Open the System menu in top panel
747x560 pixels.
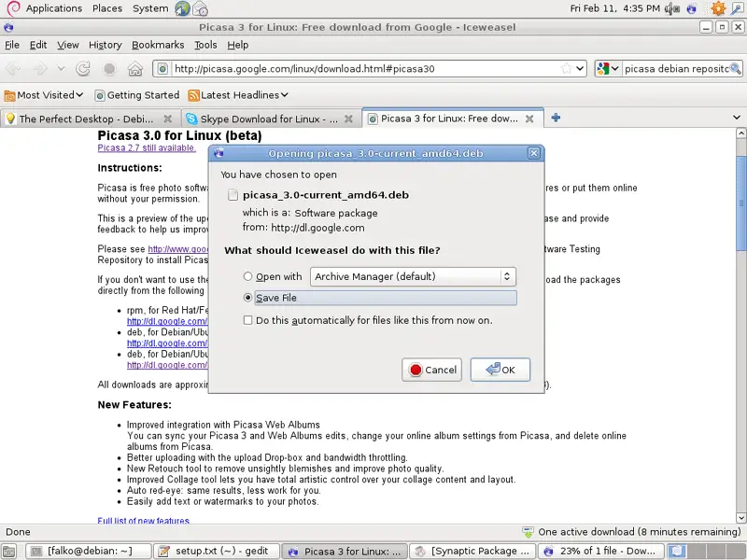(x=150, y=8)
